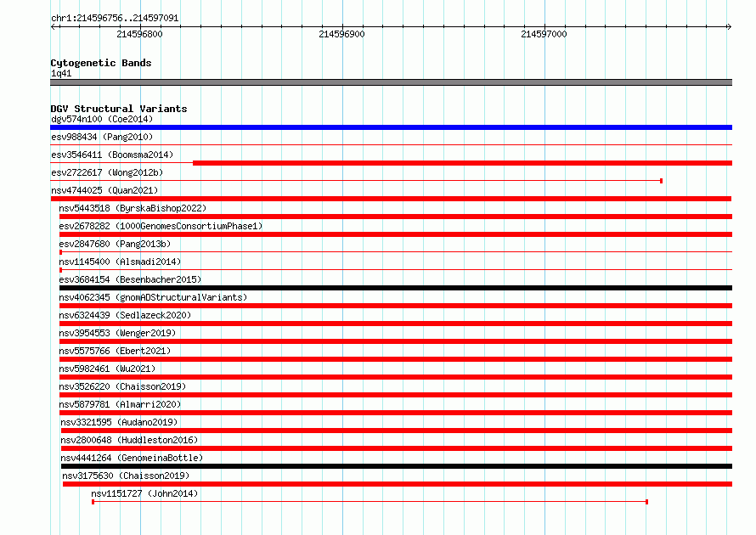Open variant nsv5443518 (ByrskaBishop2022) label
The image size is (756, 535).
(133, 208)
